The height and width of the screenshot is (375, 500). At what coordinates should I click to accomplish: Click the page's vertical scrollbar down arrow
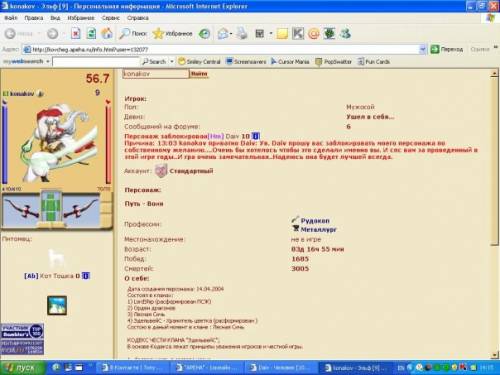tap(495, 355)
